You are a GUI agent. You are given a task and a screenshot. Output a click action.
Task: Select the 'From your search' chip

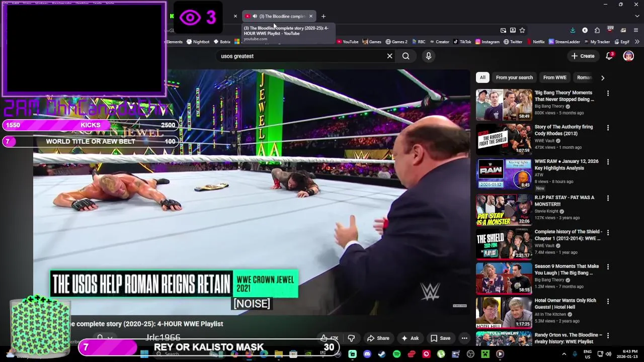point(514,77)
